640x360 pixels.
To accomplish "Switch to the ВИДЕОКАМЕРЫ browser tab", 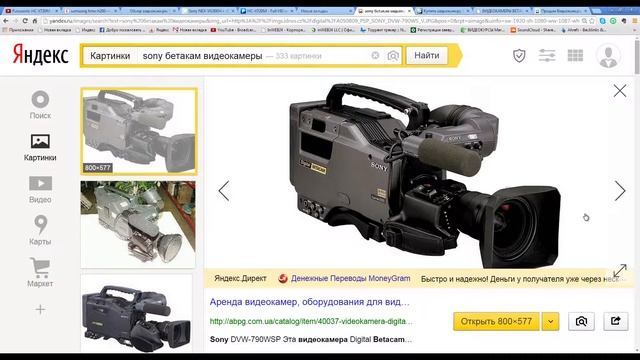I will pos(502,11).
